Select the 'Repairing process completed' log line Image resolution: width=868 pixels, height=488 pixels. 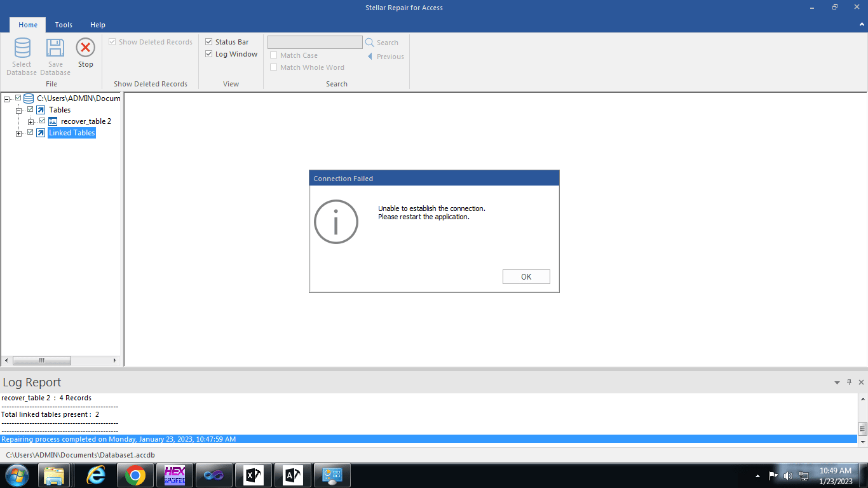(x=429, y=439)
